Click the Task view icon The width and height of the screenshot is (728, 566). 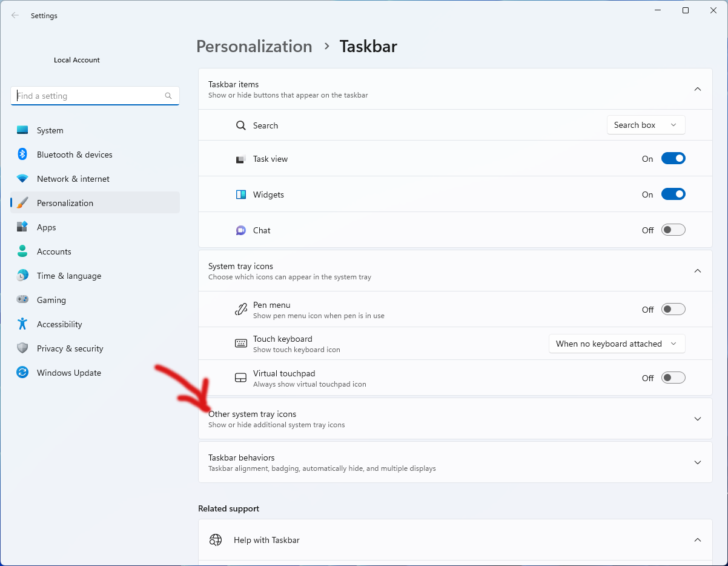241,159
